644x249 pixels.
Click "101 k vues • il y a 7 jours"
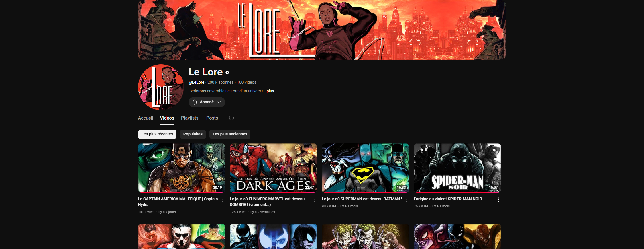[157, 212]
